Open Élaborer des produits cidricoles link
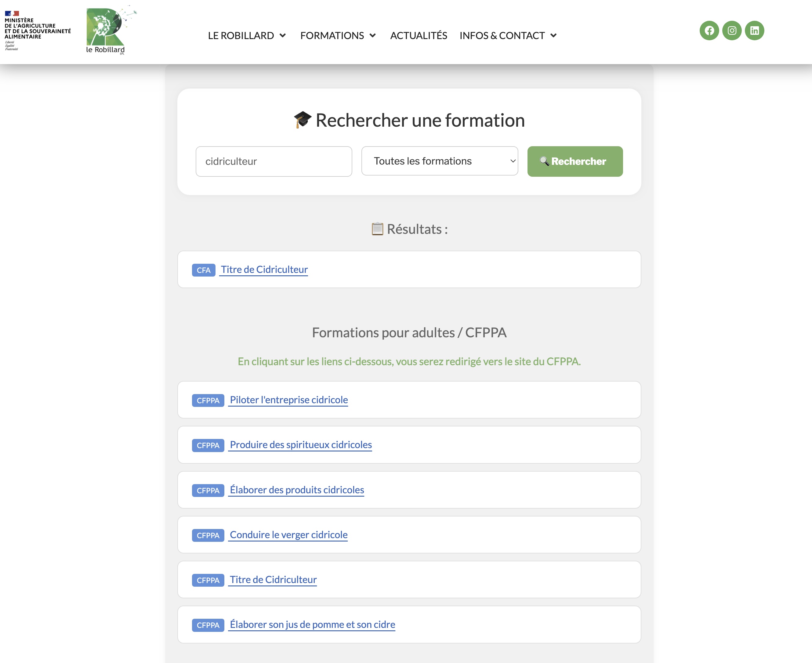The height and width of the screenshot is (663, 812). pos(297,490)
